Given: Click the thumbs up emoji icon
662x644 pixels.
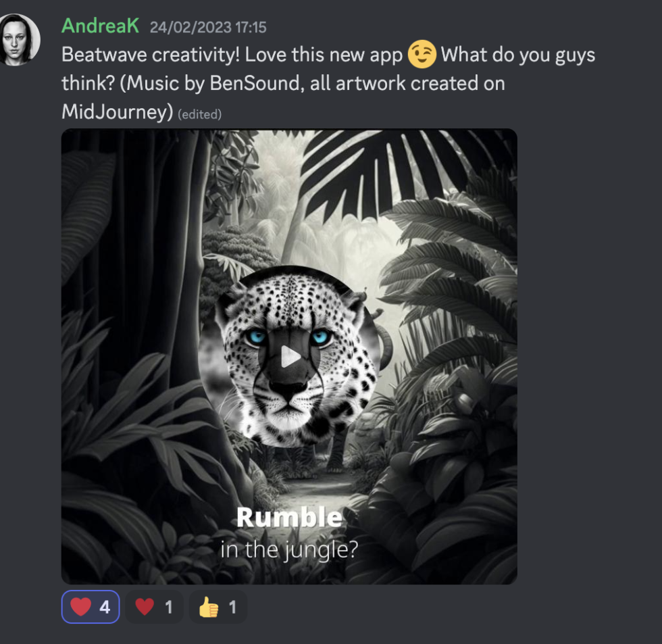Looking at the screenshot, I should pos(209,607).
